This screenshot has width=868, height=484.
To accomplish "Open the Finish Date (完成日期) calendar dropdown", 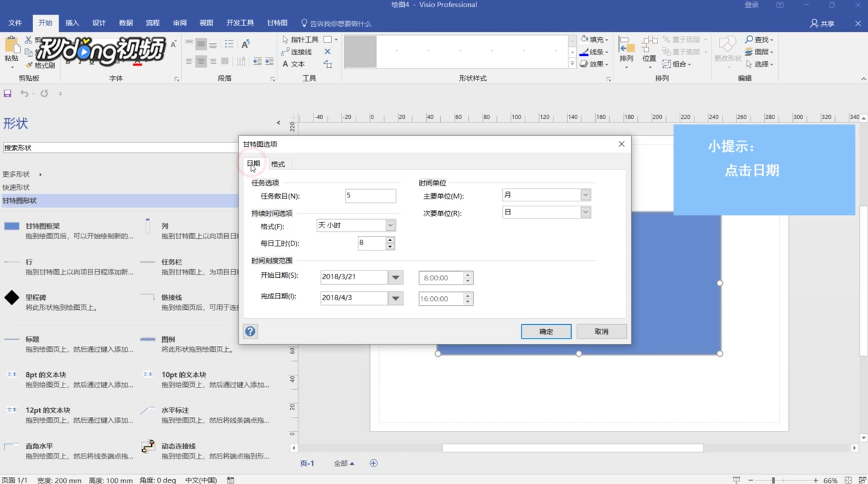I will point(396,298).
